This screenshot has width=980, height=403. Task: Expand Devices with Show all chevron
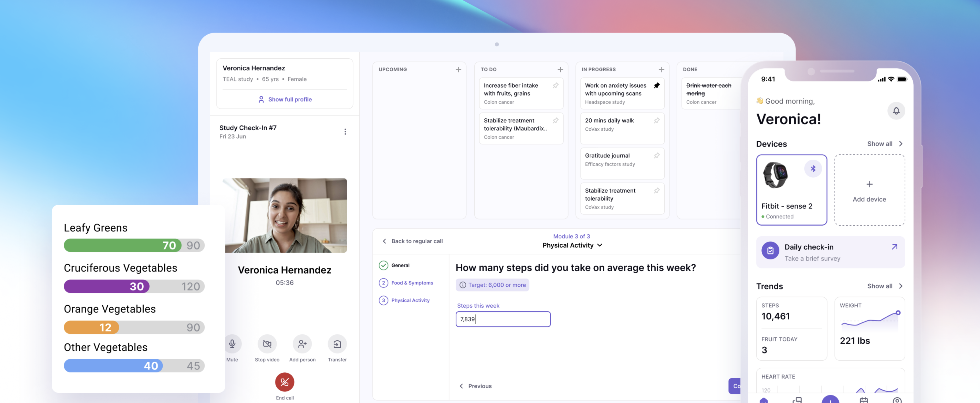(901, 144)
